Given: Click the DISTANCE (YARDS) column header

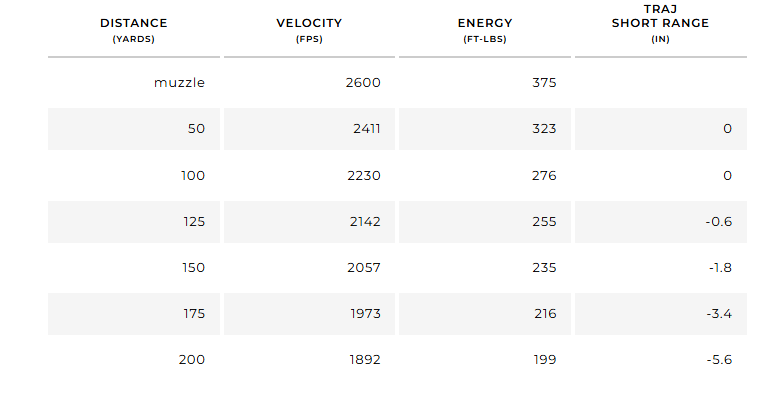Looking at the screenshot, I should 133,30.
